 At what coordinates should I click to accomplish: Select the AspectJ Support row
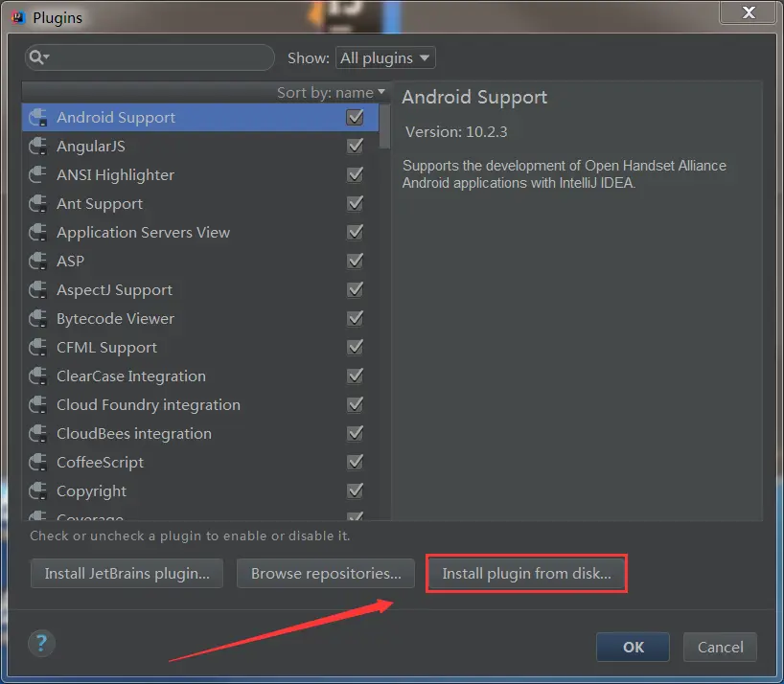click(200, 289)
